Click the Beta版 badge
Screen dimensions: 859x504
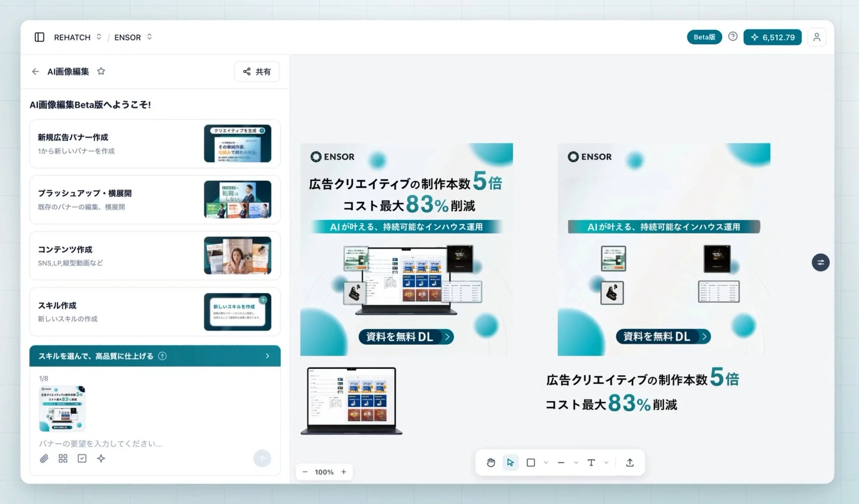(x=704, y=37)
